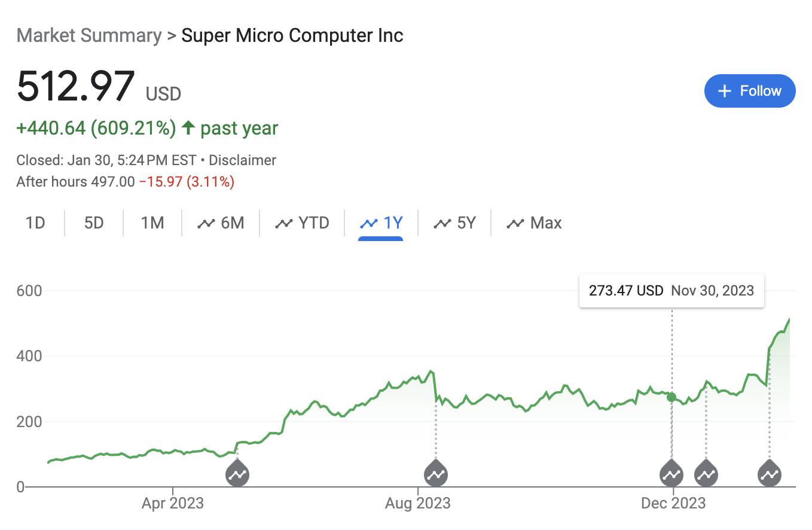This screenshot has width=812, height=530.
Task: Click the second December 2023 key event marker
Action: [x=706, y=474]
